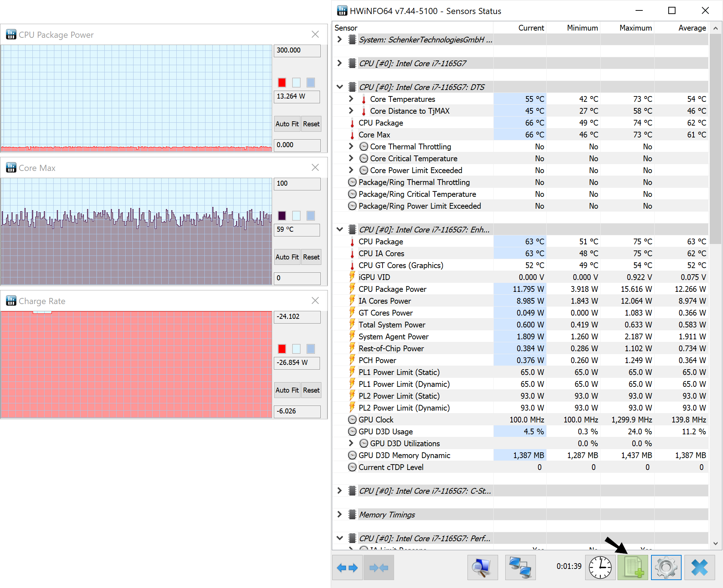Expand the i7-1165G7: C-St... group
Viewport: 723px width, 588px height.
[339, 491]
